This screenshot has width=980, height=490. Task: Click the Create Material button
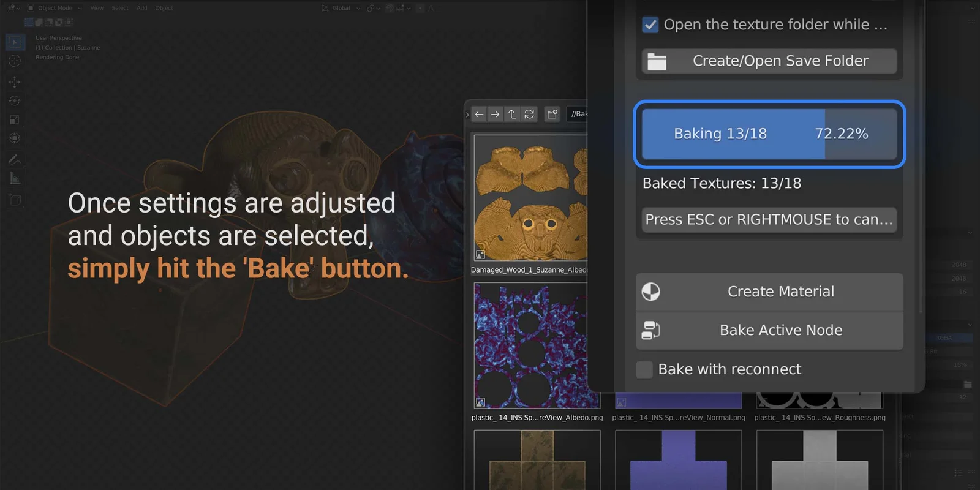(769, 292)
